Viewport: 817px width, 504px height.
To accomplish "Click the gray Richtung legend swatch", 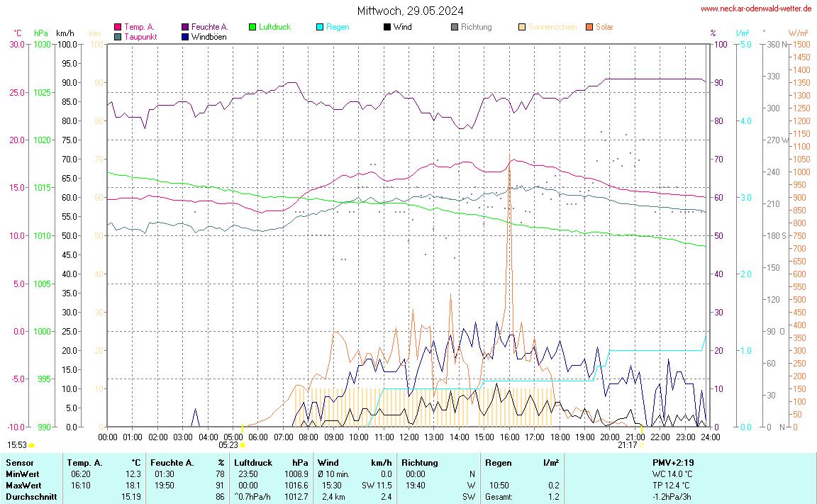I will (455, 27).
